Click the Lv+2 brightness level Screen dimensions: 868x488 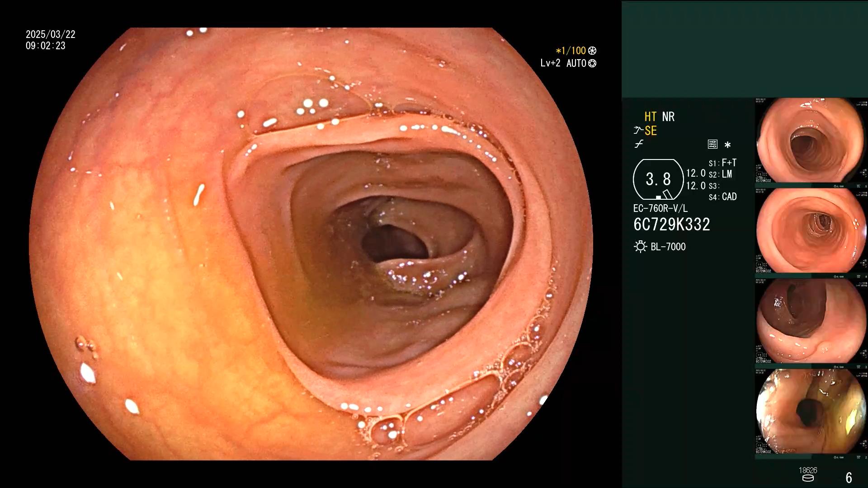[550, 63]
